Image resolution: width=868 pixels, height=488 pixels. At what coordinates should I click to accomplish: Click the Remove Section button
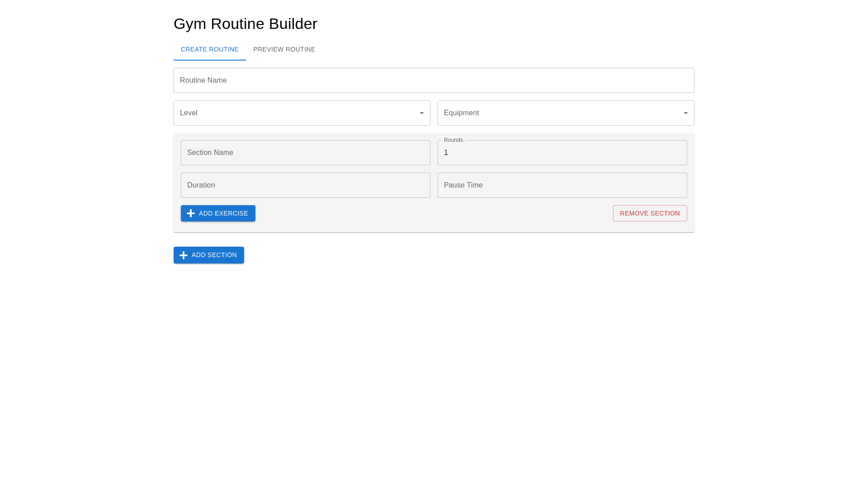(x=650, y=213)
